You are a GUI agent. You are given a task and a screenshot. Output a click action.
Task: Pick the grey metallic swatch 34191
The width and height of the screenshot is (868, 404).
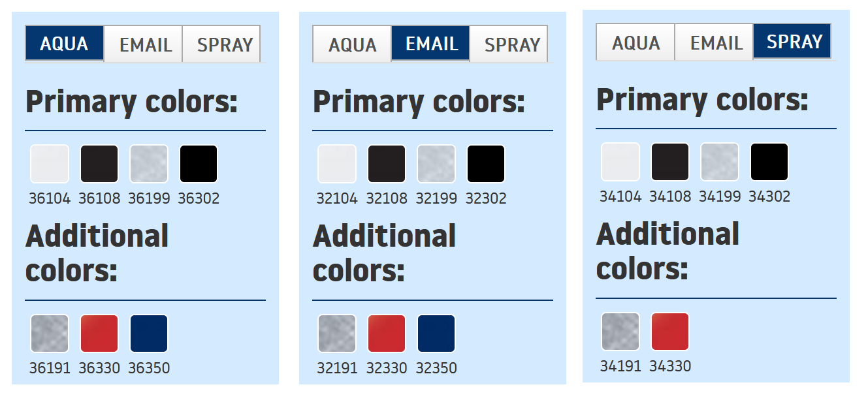point(620,332)
